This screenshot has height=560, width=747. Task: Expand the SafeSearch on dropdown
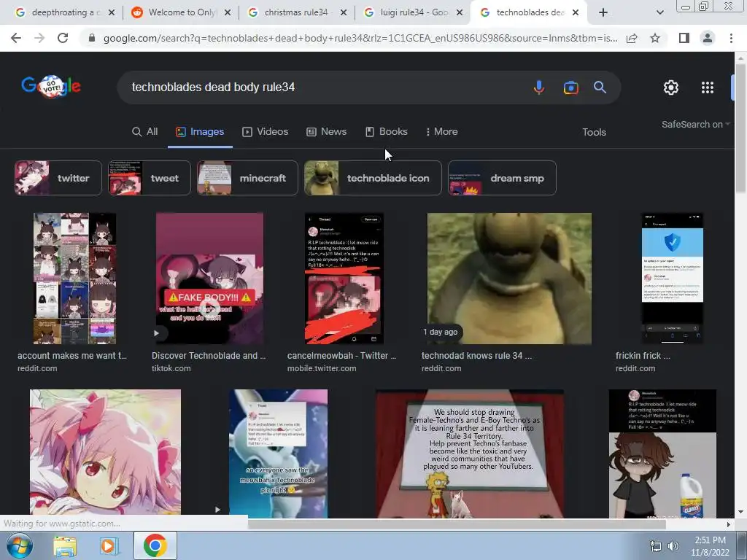(x=695, y=124)
